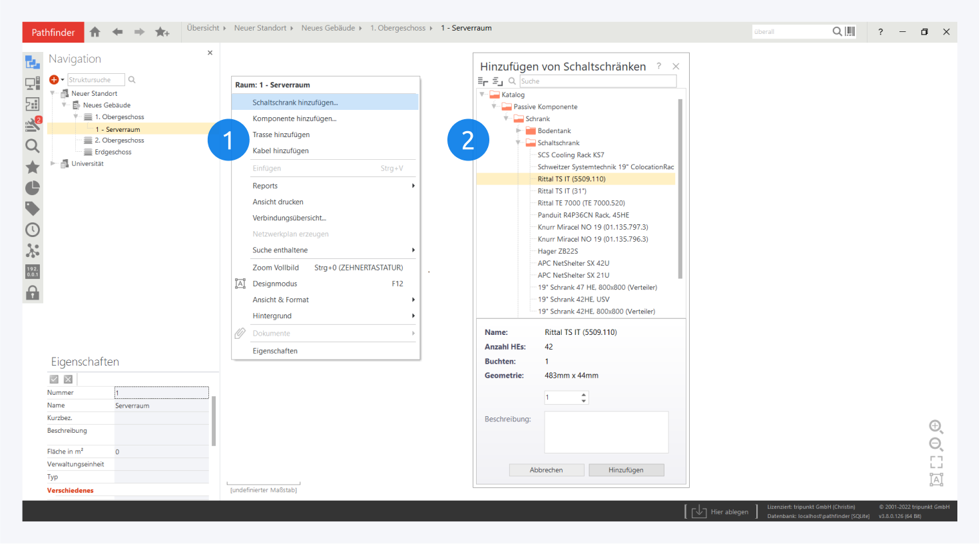Open the red plus add dropdown in Navigation
The width and height of the screenshot is (980, 544).
pos(56,80)
